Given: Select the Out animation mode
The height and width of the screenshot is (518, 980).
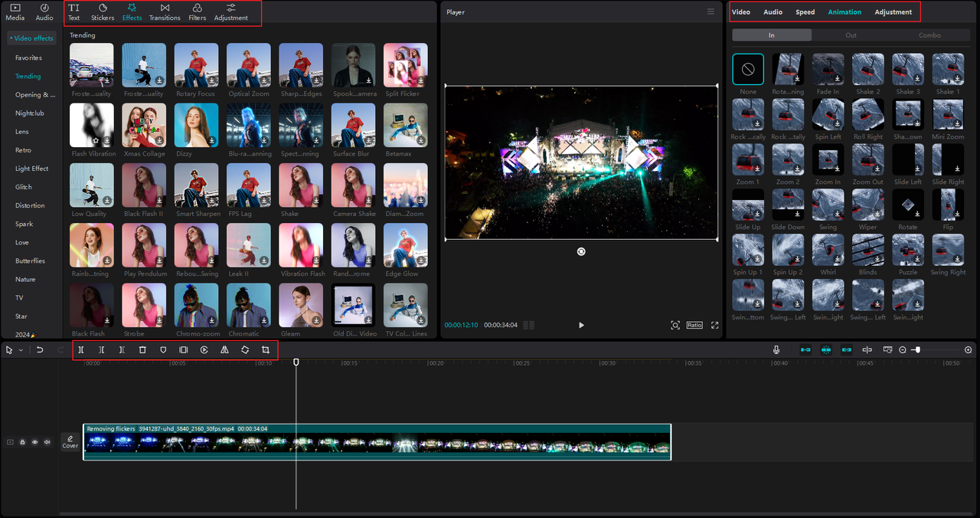Looking at the screenshot, I should tap(851, 35).
